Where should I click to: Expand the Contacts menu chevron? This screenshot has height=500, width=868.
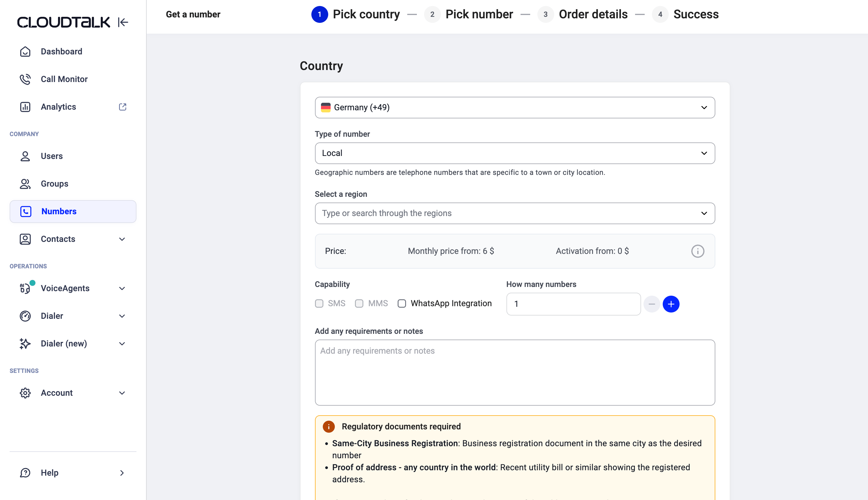coord(122,239)
